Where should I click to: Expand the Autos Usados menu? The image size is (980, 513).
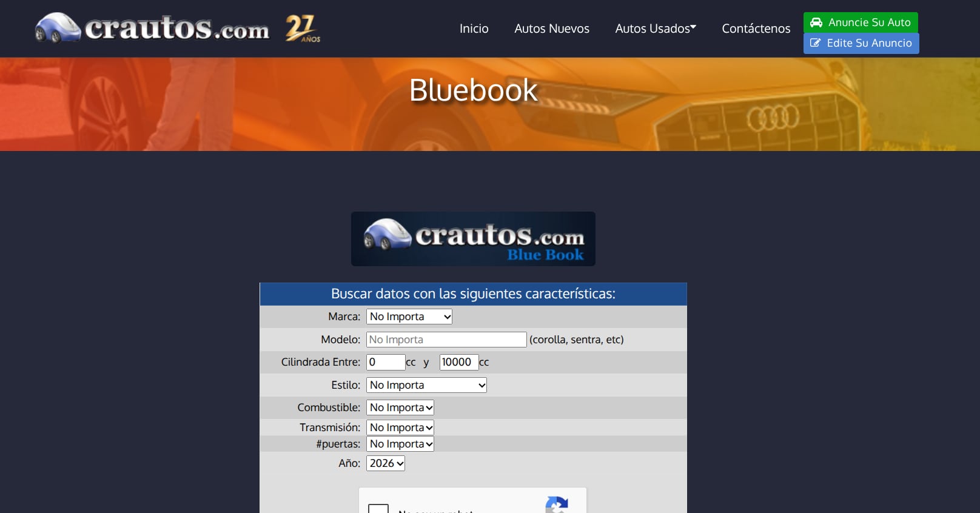(x=656, y=29)
